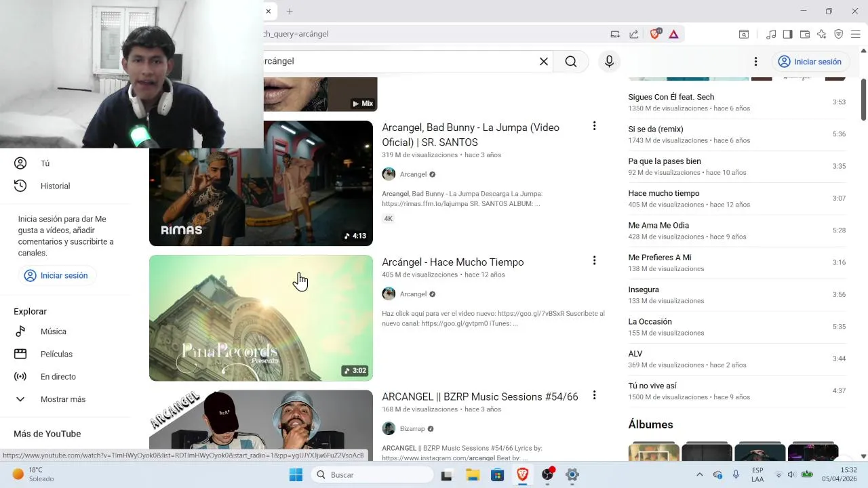This screenshot has height=488, width=868.
Task: Play Pa que la pases bien
Action: coord(736,167)
